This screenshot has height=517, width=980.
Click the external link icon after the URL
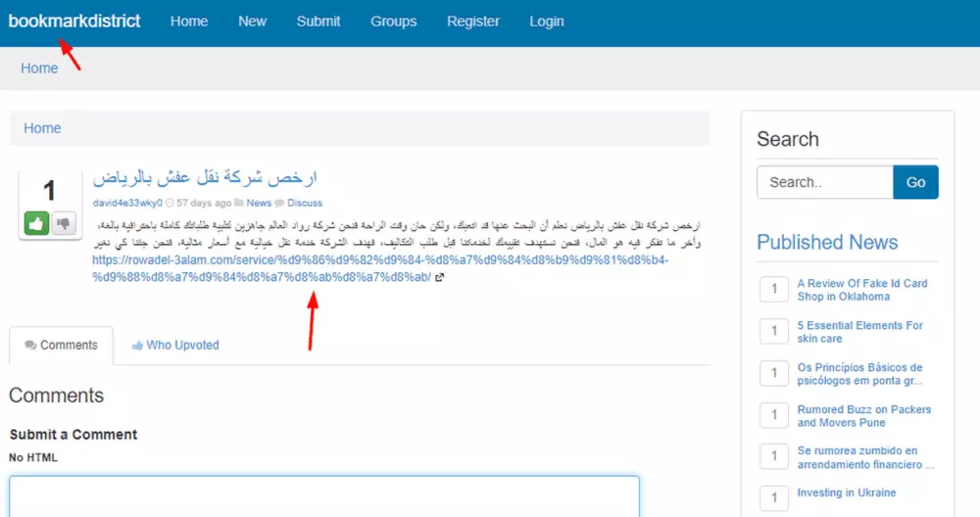coord(439,277)
